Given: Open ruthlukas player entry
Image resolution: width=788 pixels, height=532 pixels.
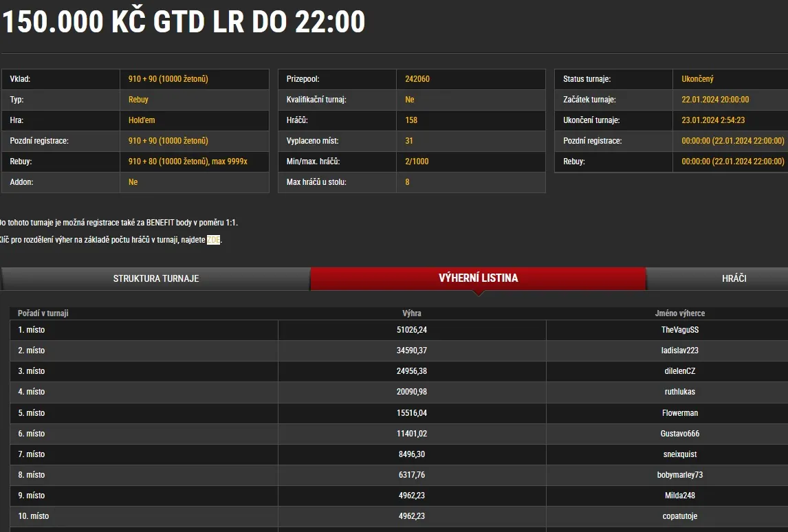Looking at the screenshot, I should pyautogui.click(x=679, y=392).
